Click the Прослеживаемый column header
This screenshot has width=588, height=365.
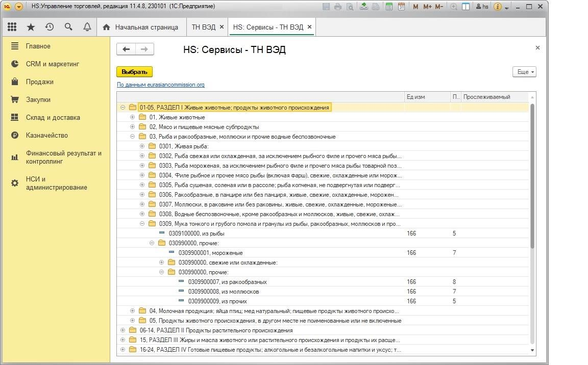coord(494,97)
